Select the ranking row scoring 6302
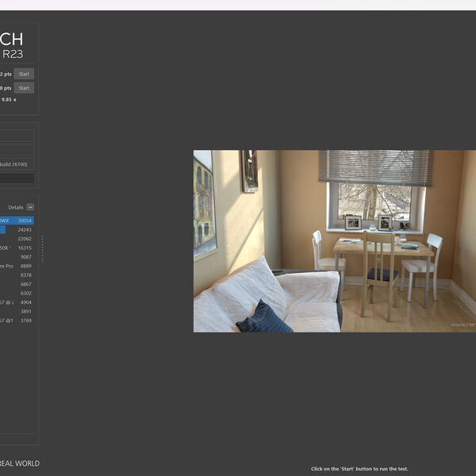Screen dimensions: 476x476 tap(17, 294)
